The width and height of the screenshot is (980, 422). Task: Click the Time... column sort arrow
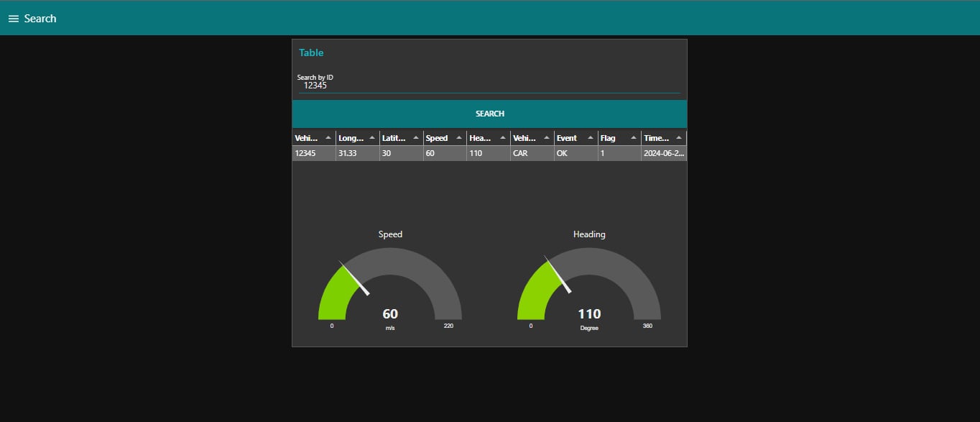pyautogui.click(x=678, y=138)
